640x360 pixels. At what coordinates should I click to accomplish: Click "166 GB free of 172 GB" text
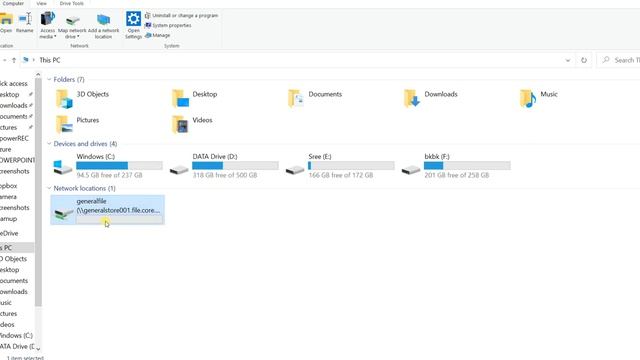pos(341,175)
